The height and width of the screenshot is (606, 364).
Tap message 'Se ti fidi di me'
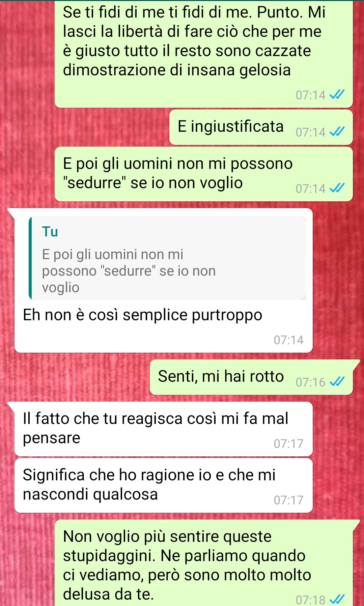203,54
